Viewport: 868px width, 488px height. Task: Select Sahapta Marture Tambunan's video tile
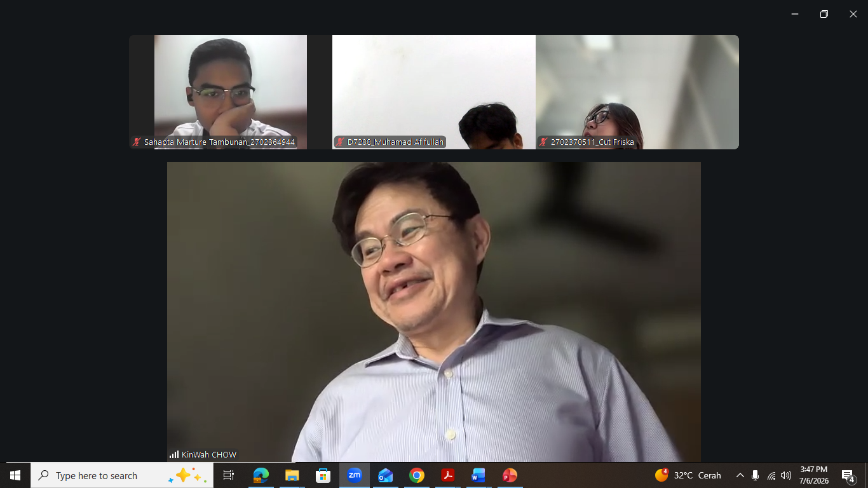(x=231, y=92)
